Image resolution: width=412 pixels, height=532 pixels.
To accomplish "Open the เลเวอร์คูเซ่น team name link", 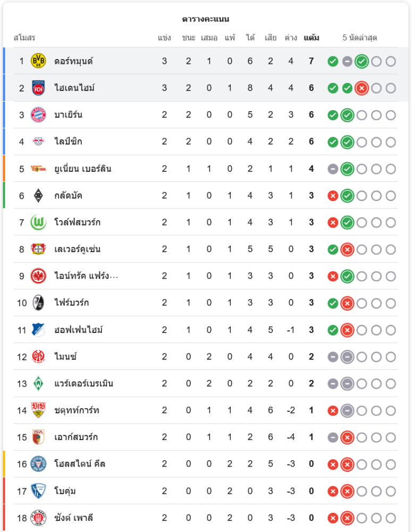I will 77,249.
